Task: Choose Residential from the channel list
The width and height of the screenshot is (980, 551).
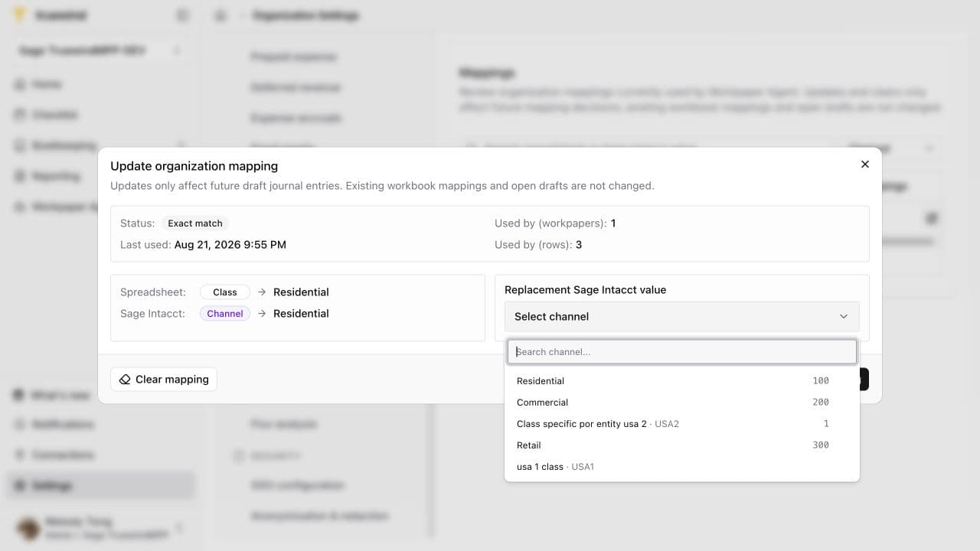Action: point(681,380)
